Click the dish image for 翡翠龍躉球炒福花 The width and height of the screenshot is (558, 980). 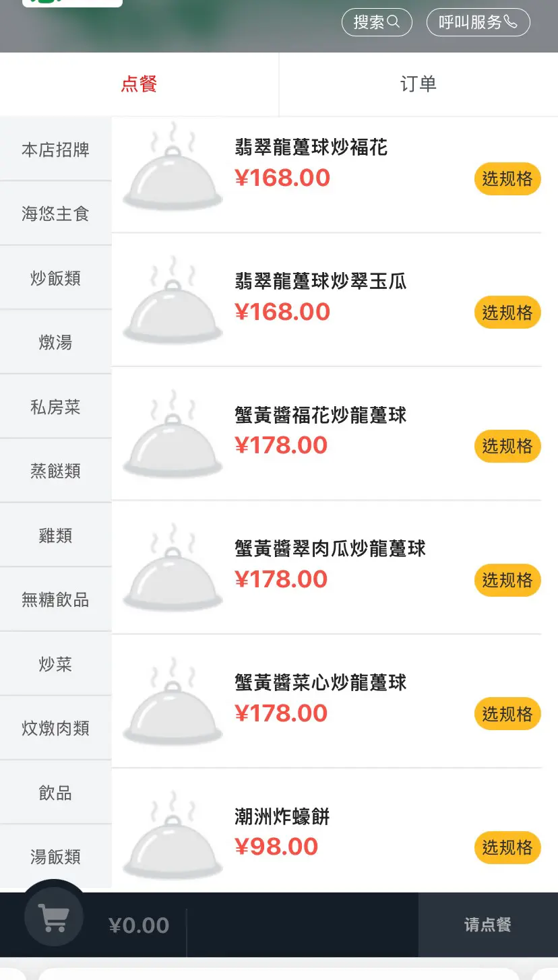click(x=173, y=166)
